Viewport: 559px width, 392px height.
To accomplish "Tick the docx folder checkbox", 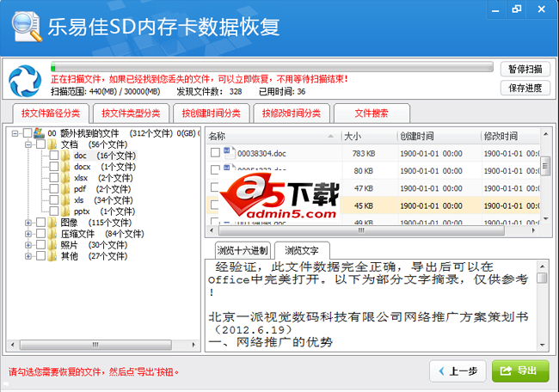I will point(54,167).
